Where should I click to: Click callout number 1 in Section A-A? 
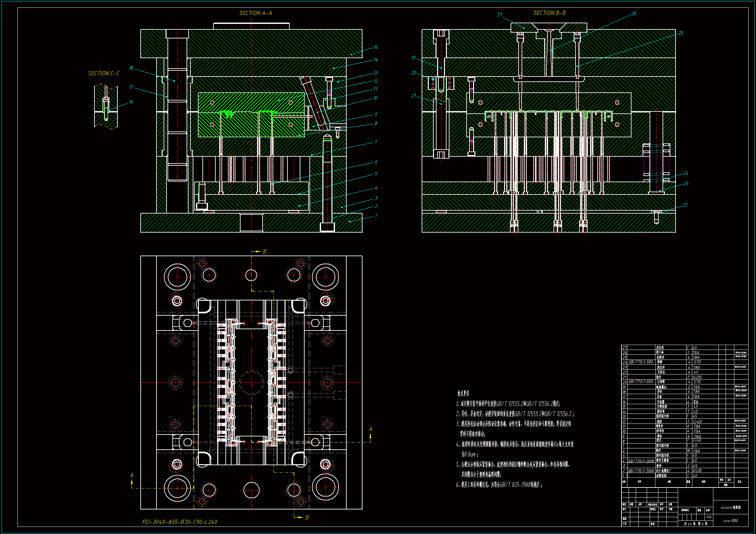[x=376, y=216]
